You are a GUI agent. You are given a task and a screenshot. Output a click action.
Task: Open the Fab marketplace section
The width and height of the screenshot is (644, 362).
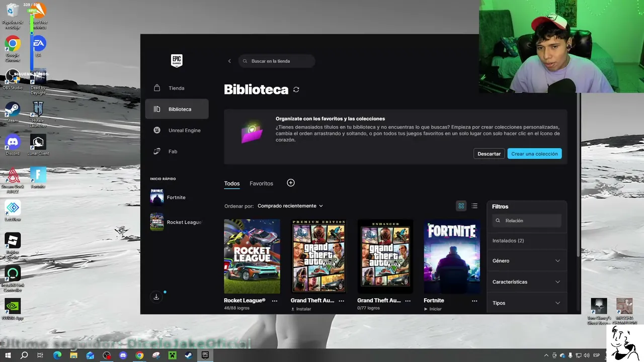click(x=177, y=151)
